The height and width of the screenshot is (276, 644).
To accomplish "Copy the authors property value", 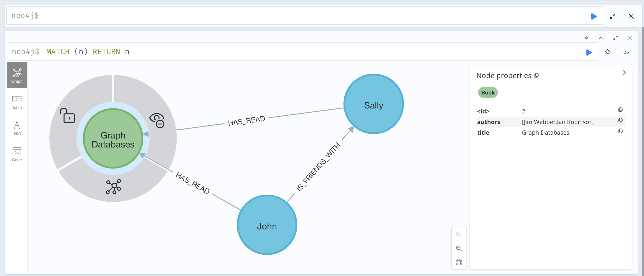I will (620, 121).
